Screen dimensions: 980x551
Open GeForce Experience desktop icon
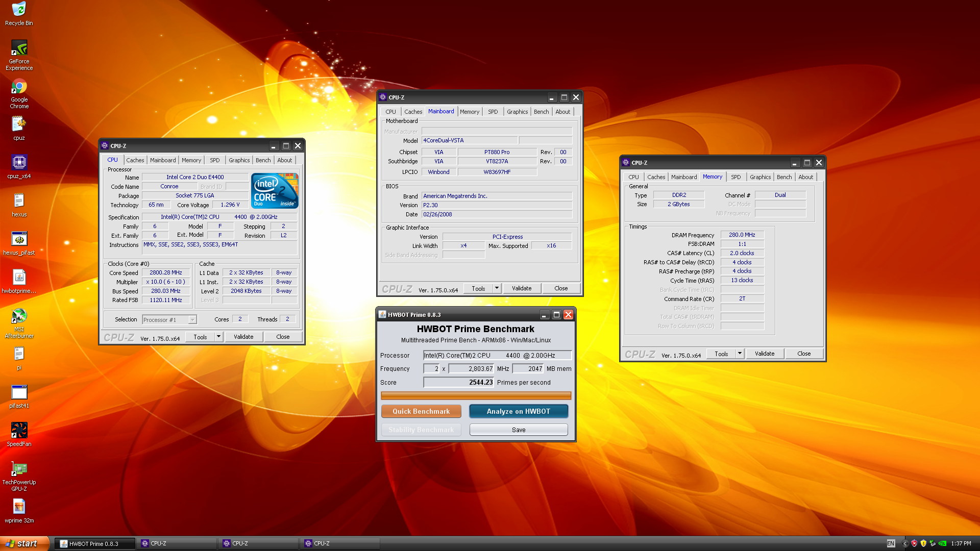coord(19,55)
